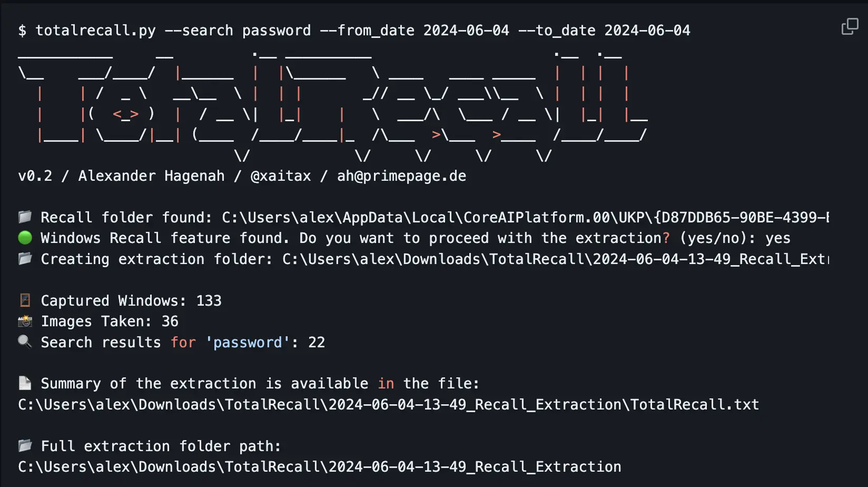
Task: Click the totalrecall.py command name
Action: coord(95,31)
